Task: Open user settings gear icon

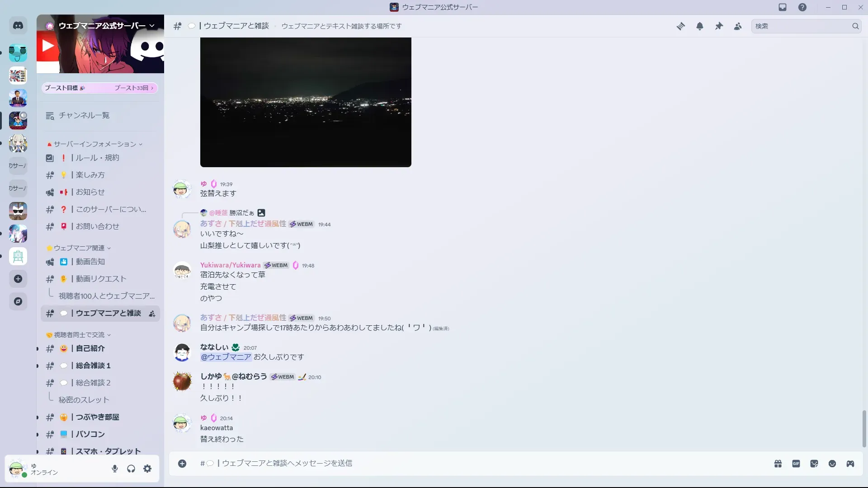Action: tap(147, 469)
